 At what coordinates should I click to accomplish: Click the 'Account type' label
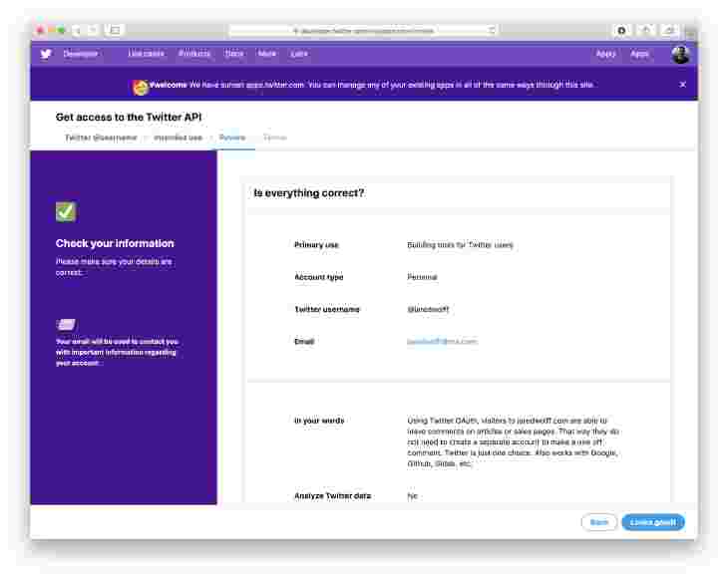(x=318, y=277)
